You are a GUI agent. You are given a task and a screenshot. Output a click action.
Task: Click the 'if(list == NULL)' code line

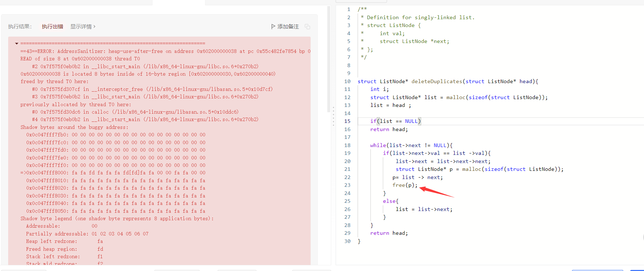(395, 121)
